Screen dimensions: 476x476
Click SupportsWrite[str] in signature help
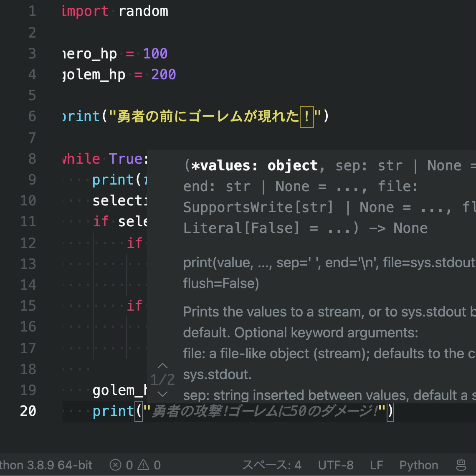click(258, 208)
